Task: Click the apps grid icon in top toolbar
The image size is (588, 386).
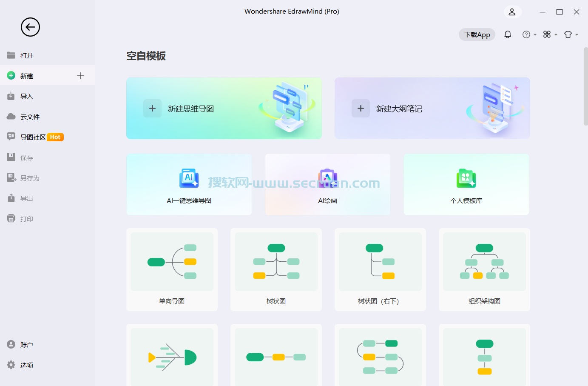Action: [x=547, y=34]
